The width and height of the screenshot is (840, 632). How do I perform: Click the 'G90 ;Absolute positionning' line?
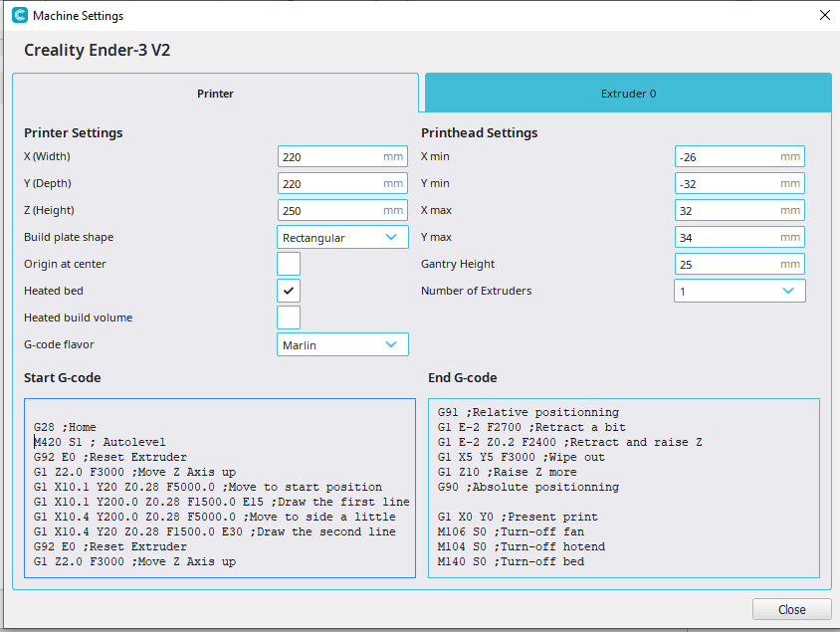pos(528,487)
